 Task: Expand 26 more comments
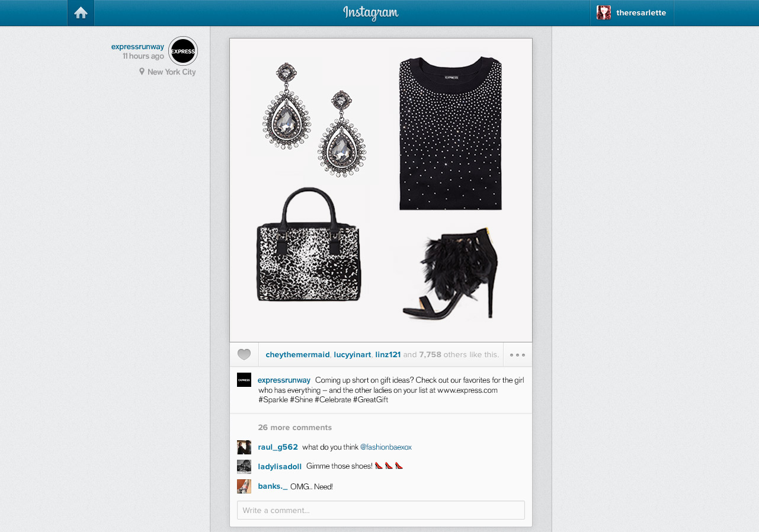[294, 427]
